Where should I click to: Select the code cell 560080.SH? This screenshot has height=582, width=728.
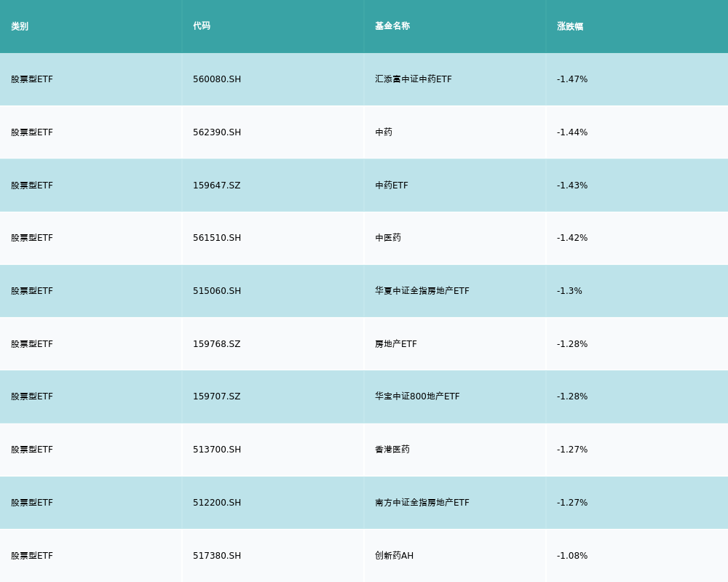tap(217, 79)
